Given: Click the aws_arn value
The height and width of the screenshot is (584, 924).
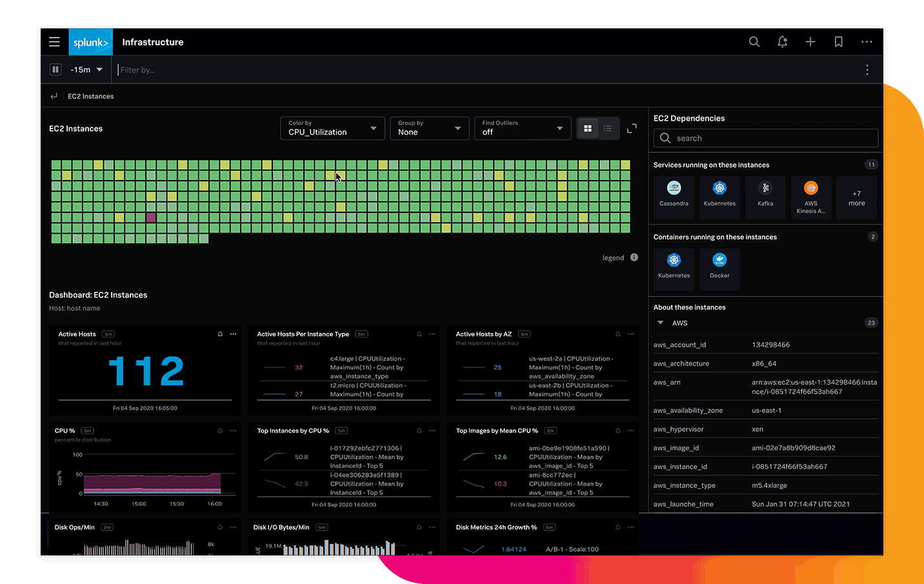Looking at the screenshot, I should tap(814, 387).
